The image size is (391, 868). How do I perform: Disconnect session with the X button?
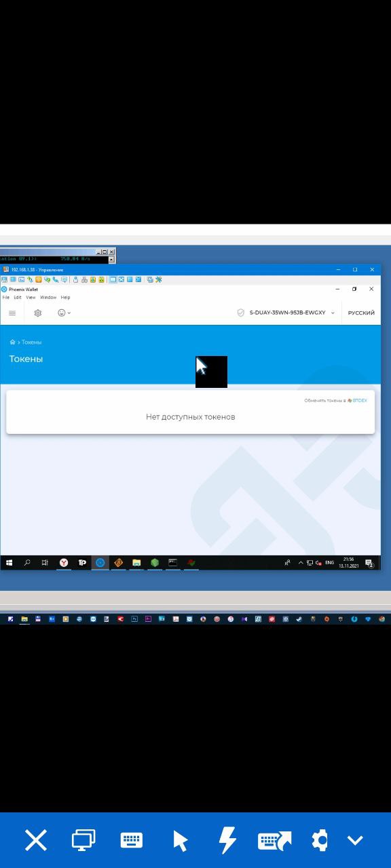tap(36, 841)
